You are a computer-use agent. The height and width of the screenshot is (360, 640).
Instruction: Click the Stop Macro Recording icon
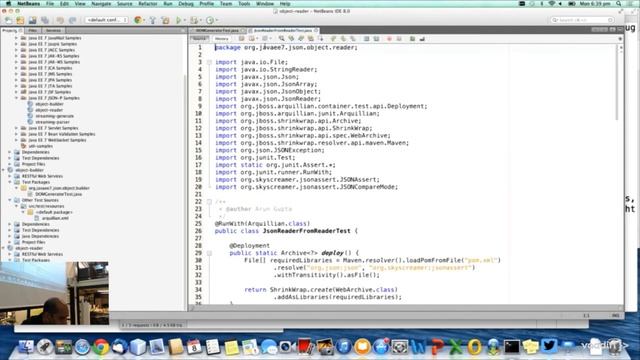point(399,39)
